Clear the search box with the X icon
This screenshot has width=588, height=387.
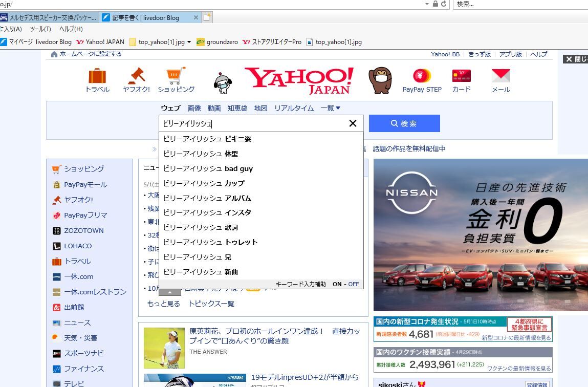coord(353,123)
